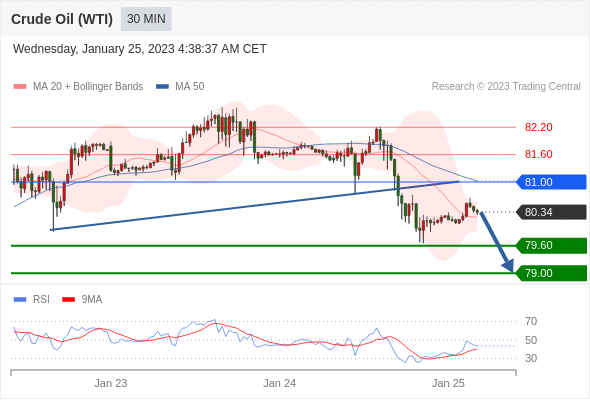Click the Jan 25 date axis label
The image size is (590, 400).
[448, 383]
